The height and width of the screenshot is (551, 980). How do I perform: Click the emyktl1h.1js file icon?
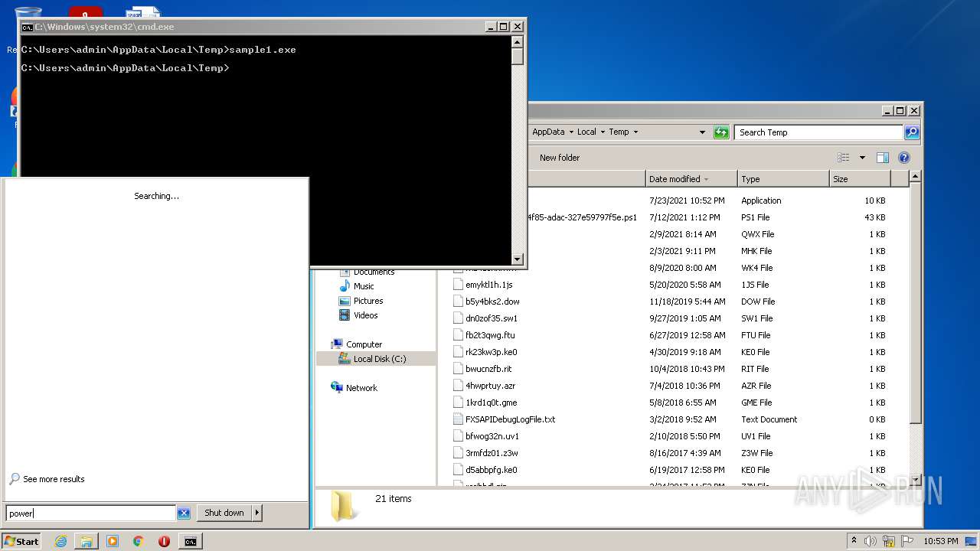459,285
